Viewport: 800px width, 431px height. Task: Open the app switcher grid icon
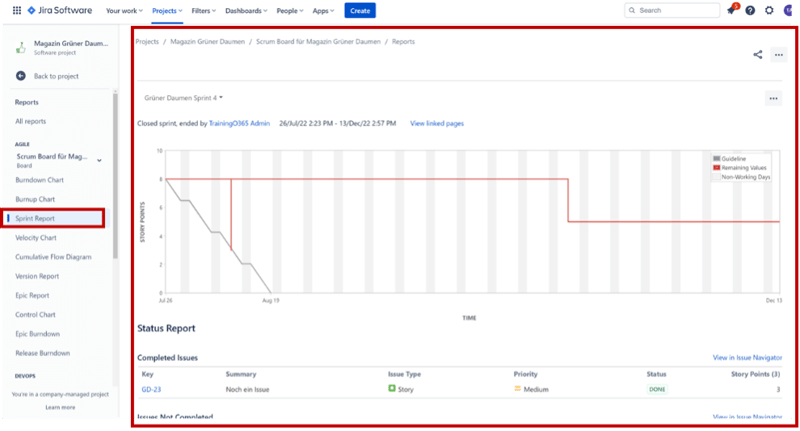(17, 10)
